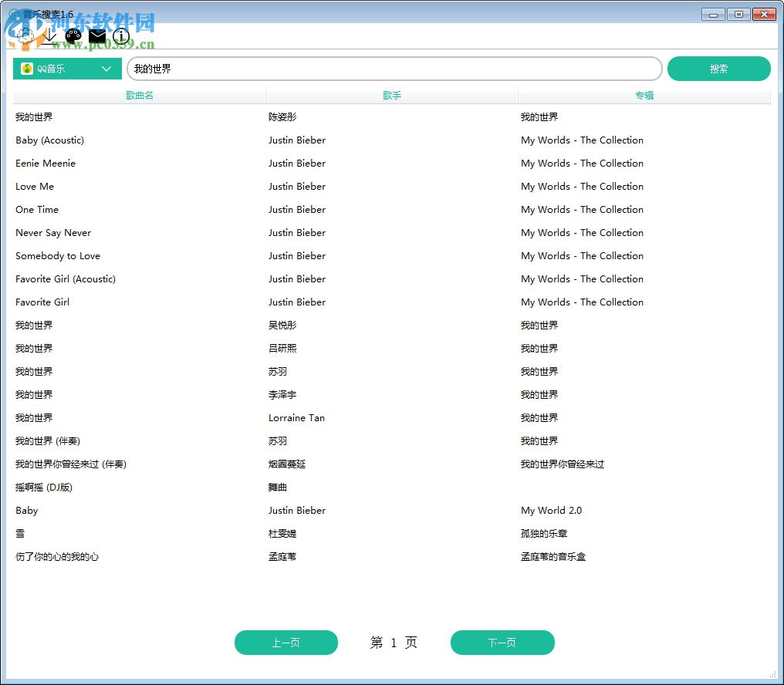
Task: Click the page number 第 1 页 indicator
Action: point(394,643)
